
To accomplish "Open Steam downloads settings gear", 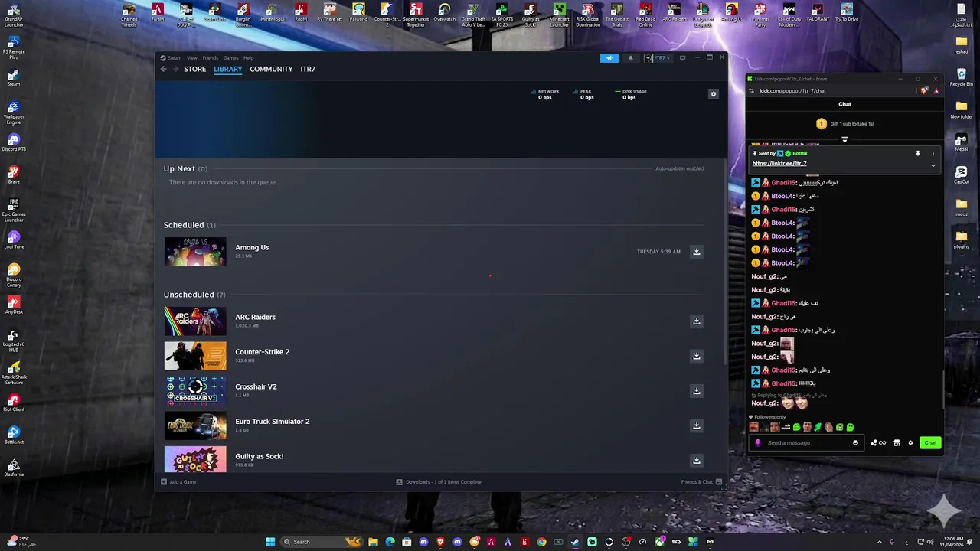I will tap(714, 94).
